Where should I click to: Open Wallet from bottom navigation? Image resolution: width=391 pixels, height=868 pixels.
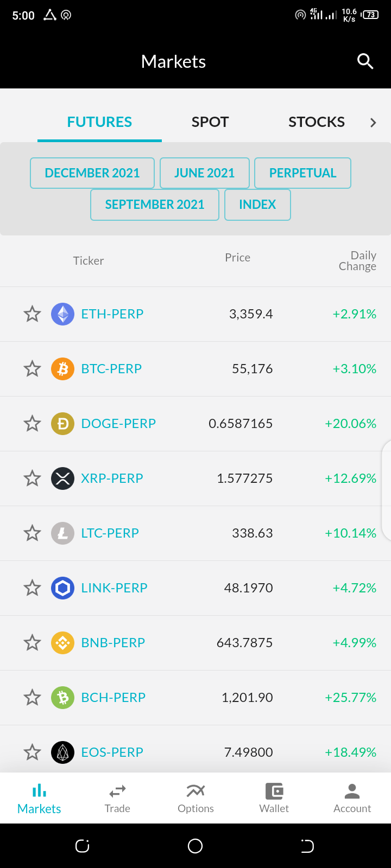(274, 798)
